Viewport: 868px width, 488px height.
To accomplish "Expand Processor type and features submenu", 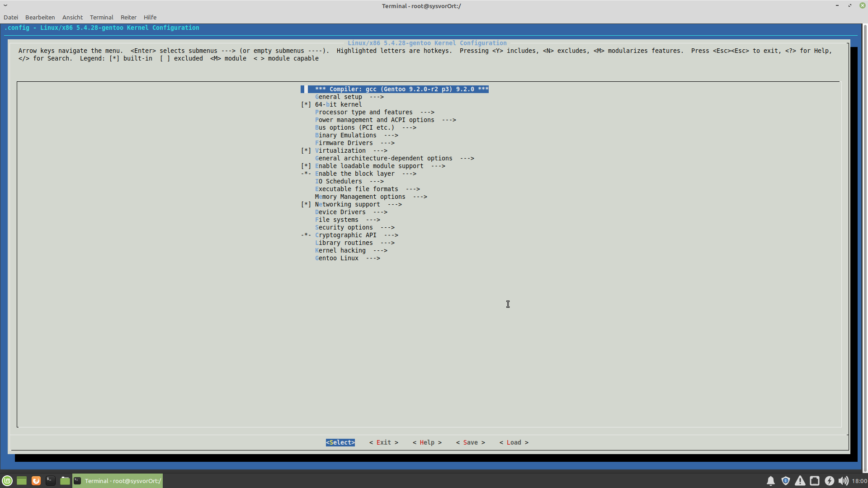I will pyautogui.click(x=374, y=112).
